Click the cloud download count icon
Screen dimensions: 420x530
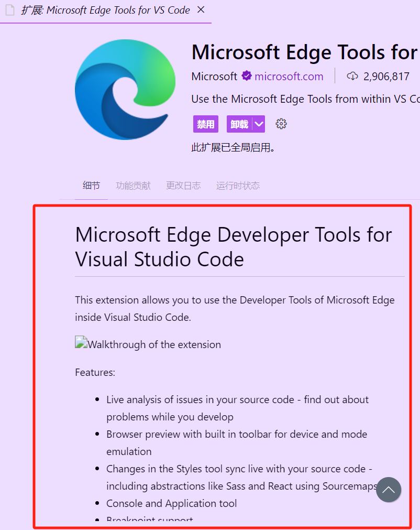(x=352, y=76)
